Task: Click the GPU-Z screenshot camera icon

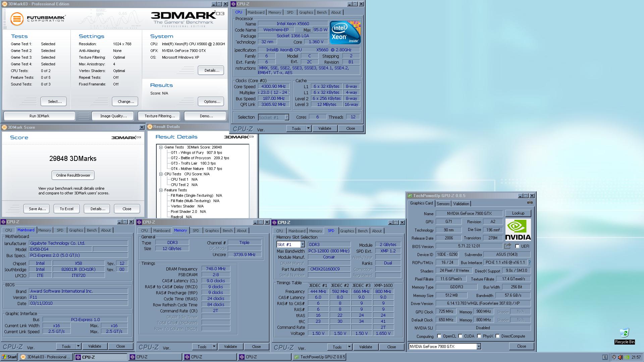Action: [530, 202]
